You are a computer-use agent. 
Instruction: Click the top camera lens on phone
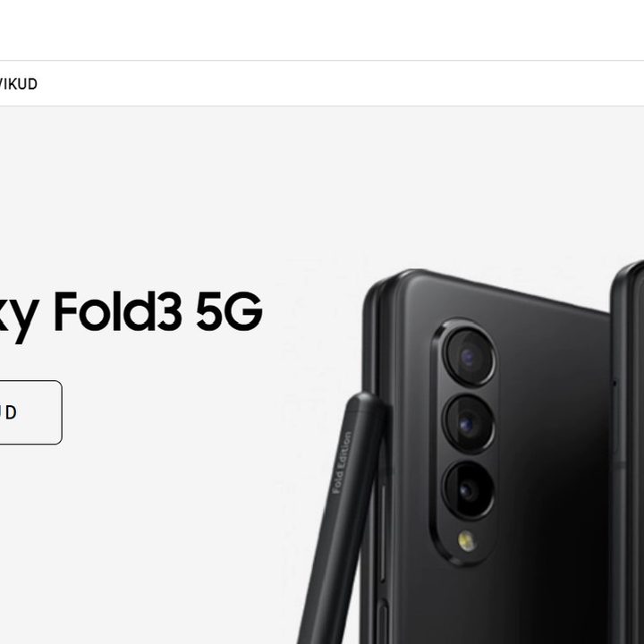click(470, 357)
